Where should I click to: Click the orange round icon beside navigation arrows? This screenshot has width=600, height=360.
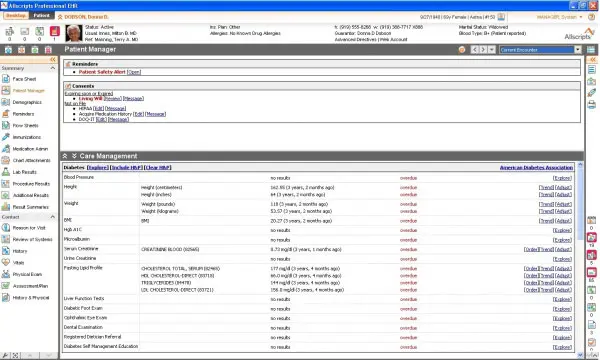pyautogui.click(x=462, y=50)
